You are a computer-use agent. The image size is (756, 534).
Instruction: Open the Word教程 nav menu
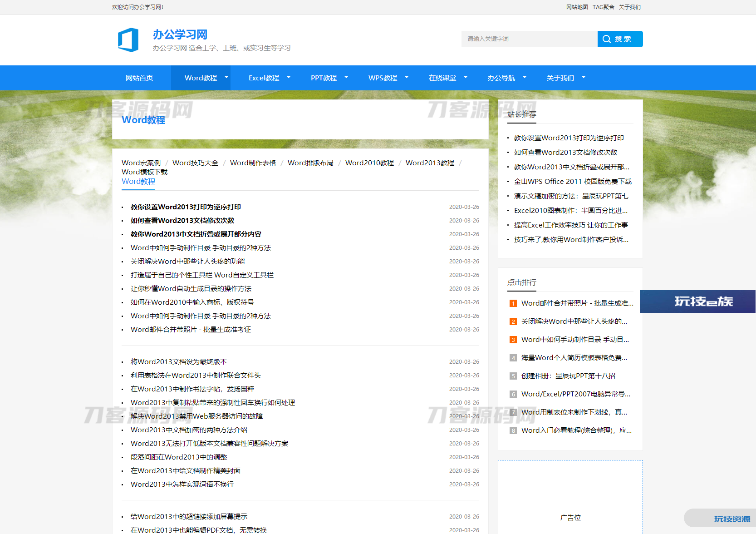[x=201, y=78]
